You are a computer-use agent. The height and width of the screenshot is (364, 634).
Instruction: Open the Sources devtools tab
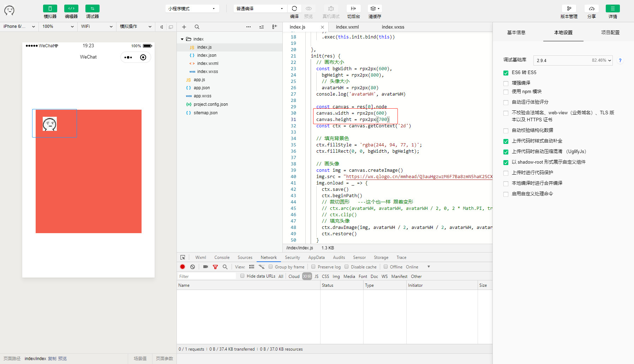245,257
